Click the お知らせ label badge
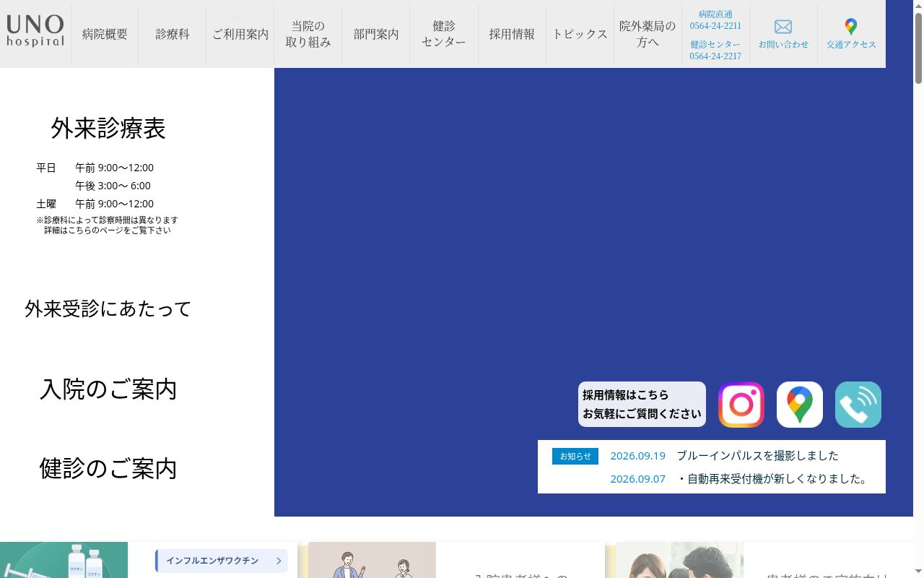The width and height of the screenshot is (924, 578). click(575, 456)
